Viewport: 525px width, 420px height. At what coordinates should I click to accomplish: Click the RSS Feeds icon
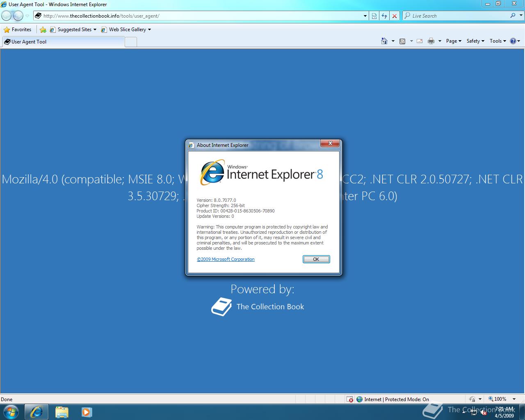click(x=402, y=41)
